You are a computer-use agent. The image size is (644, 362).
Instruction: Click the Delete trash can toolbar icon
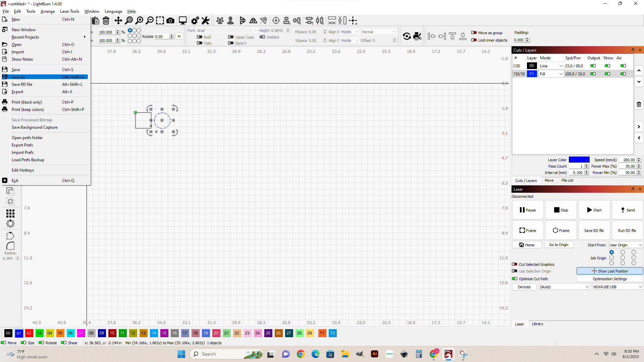[x=106, y=21]
